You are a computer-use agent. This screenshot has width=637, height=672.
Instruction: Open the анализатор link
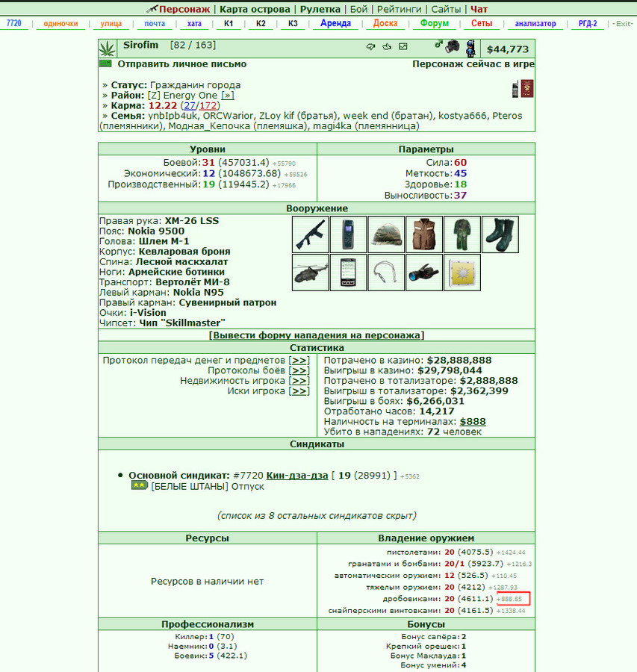click(535, 24)
